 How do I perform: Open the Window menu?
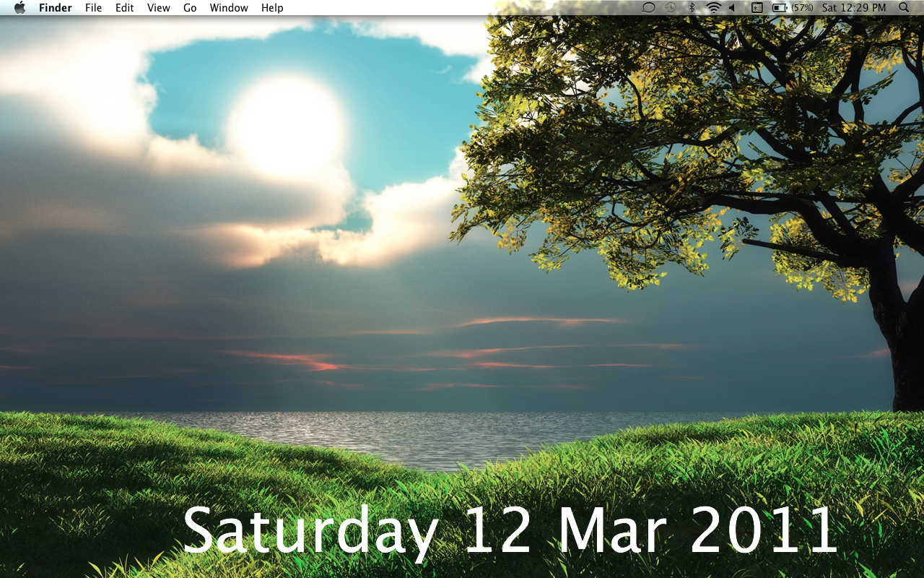(229, 8)
